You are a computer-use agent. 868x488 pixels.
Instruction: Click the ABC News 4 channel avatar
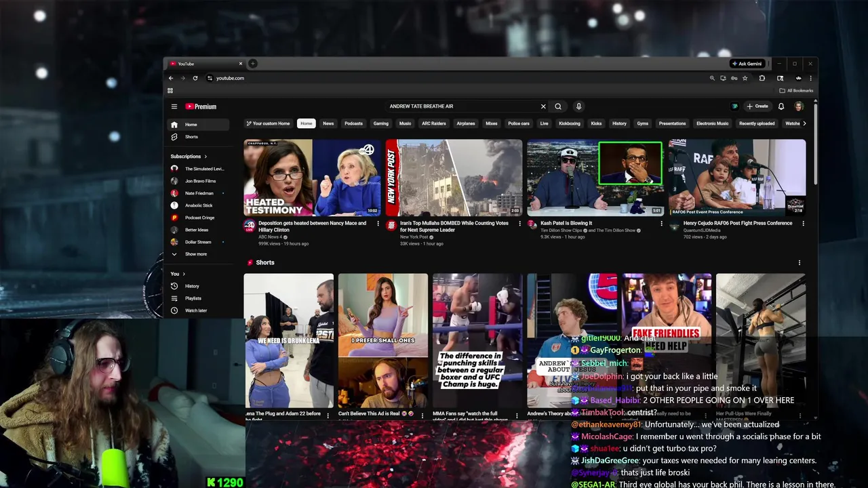[x=250, y=225]
